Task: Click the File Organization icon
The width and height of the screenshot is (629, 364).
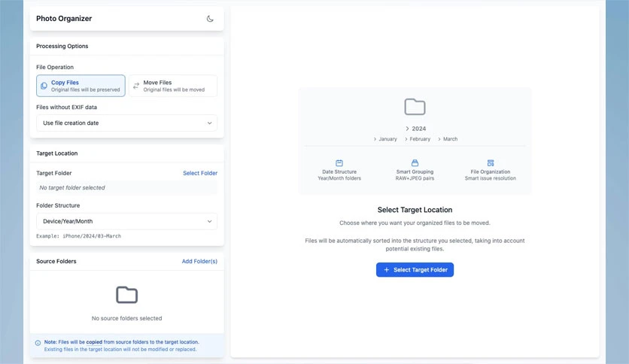Action: coord(491,162)
